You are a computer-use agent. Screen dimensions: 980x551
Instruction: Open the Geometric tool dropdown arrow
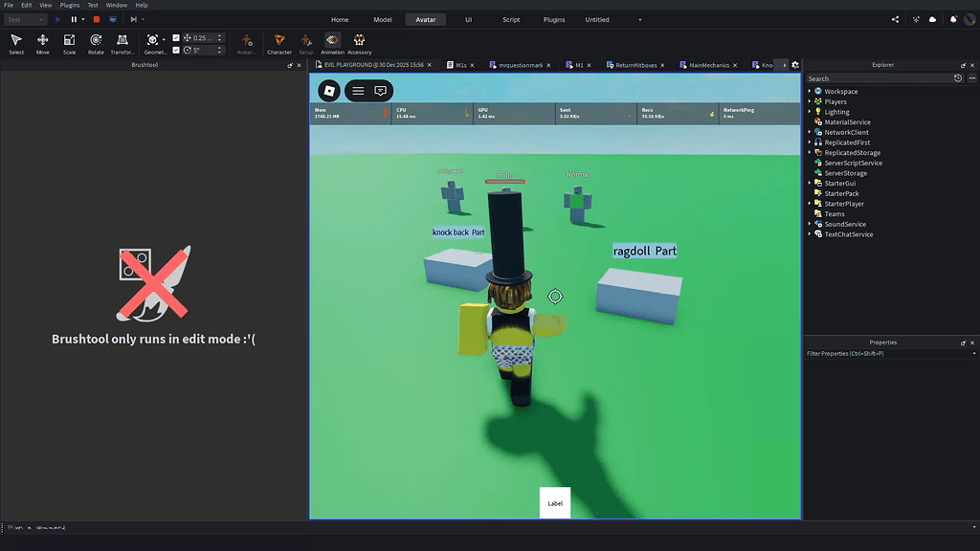pyautogui.click(x=162, y=38)
